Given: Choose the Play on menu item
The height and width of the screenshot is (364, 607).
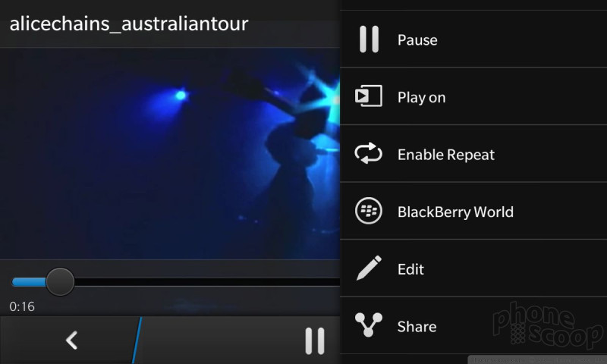Looking at the screenshot, I should click(473, 96).
